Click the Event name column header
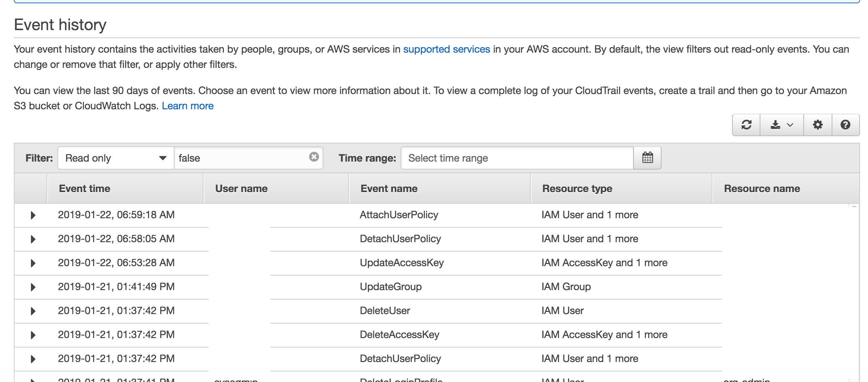This screenshot has height=382, width=868. point(389,188)
